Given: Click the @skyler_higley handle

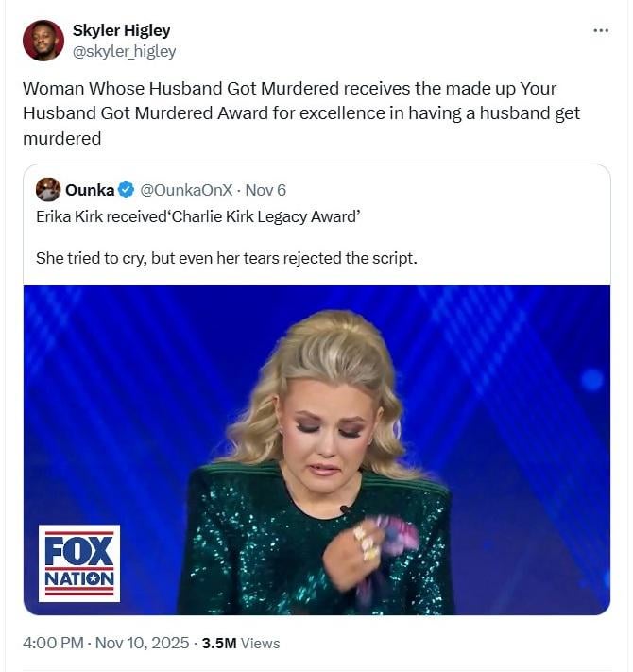Looking at the screenshot, I should [x=124, y=51].
